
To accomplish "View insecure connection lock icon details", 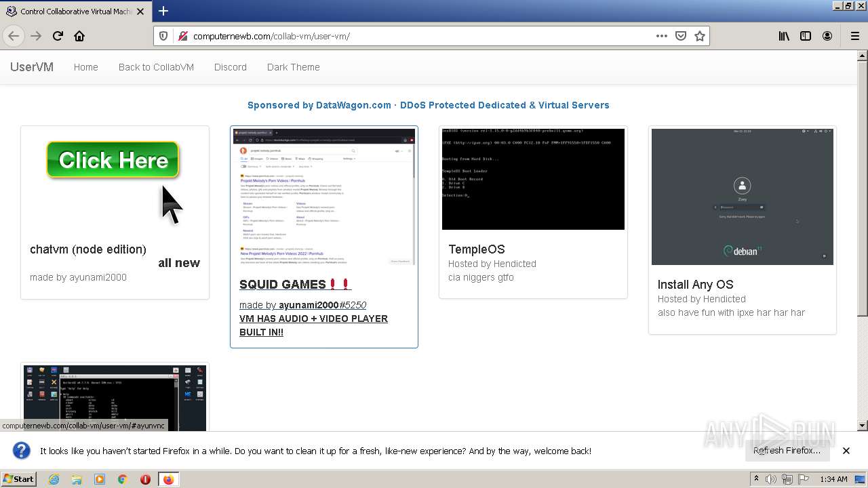I will [182, 36].
